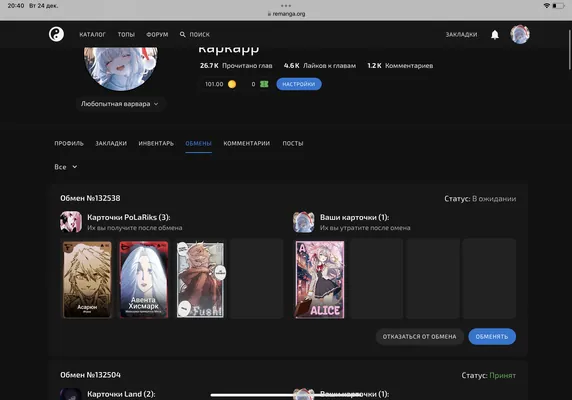Switch to the Закладки profile tab
The width and height of the screenshot is (572, 400).
(111, 143)
